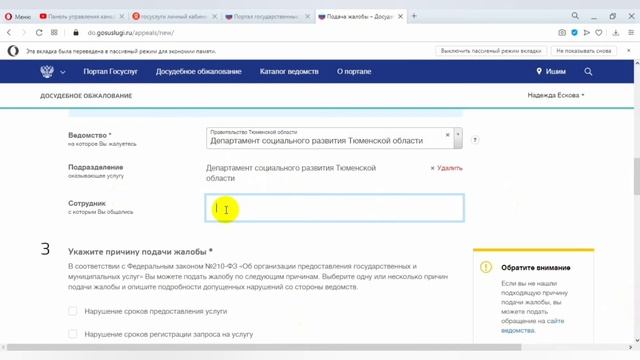
Task: Add page to bookmarks with heart icon
Action: (599, 33)
